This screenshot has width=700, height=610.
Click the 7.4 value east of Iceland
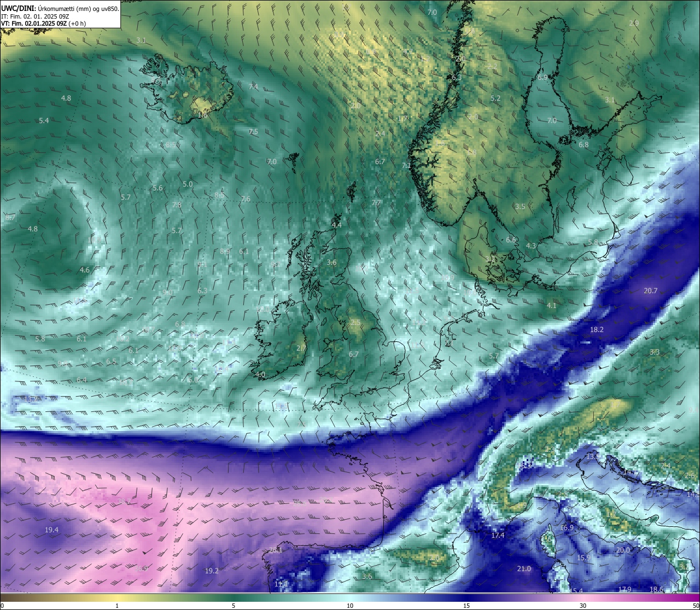(x=253, y=86)
